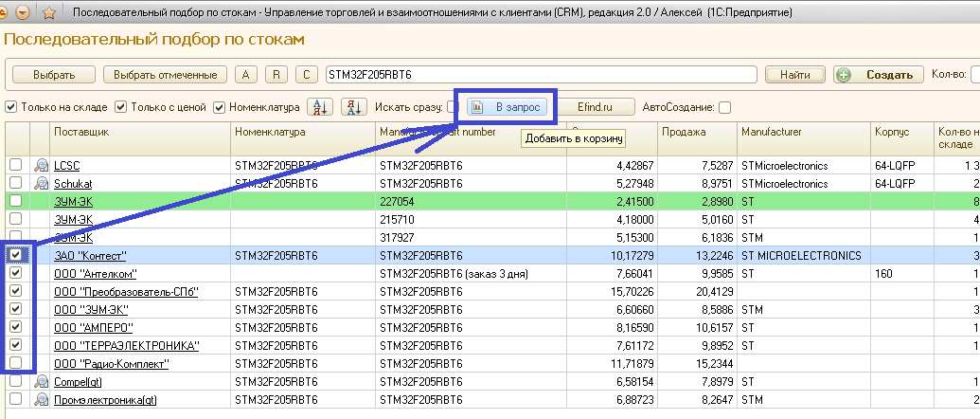Click the magnifier icon beside Compel(qt)
The image size is (980, 419).
point(41,381)
